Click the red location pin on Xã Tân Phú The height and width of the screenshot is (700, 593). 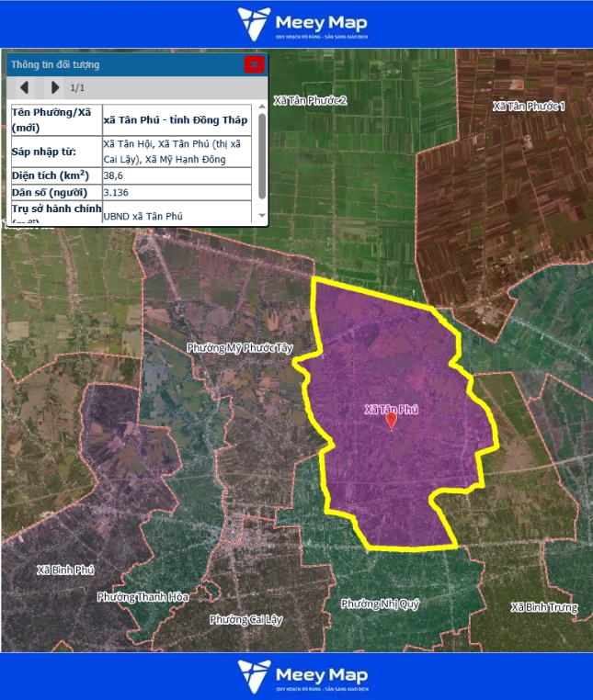pos(391,421)
